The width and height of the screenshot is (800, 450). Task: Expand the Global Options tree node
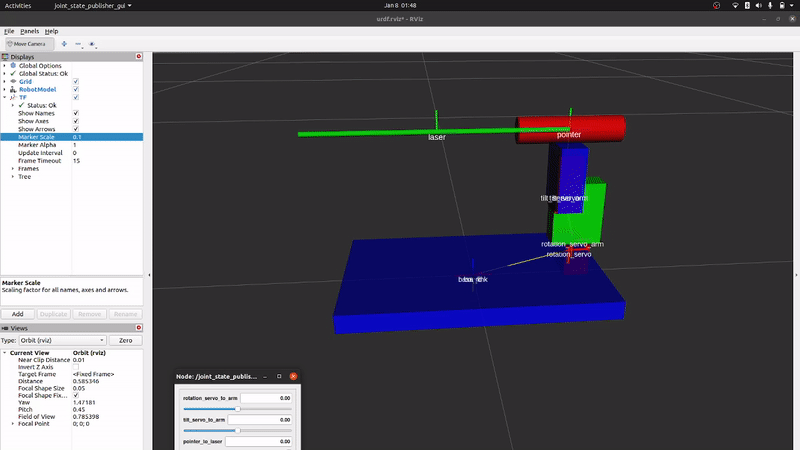tap(5, 65)
